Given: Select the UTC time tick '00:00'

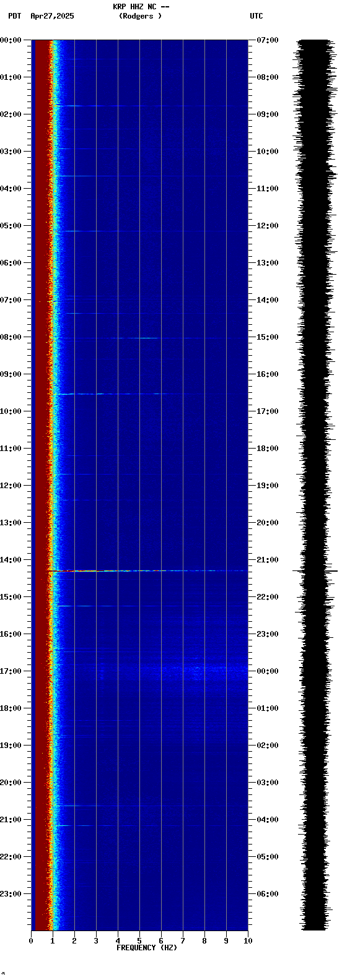Looking at the screenshot, I should coord(267,671).
